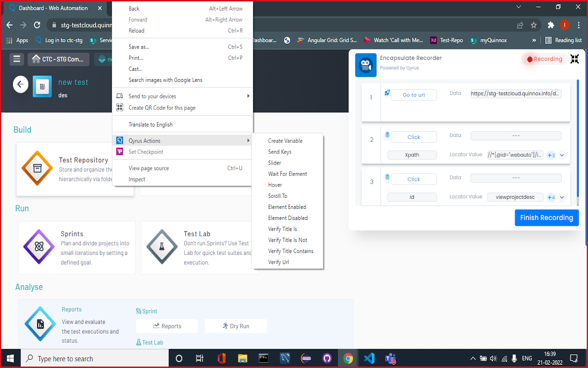The width and height of the screenshot is (588, 368).
Task: Launch Visual Studio Code from the taskbar
Action: click(369, 358)
